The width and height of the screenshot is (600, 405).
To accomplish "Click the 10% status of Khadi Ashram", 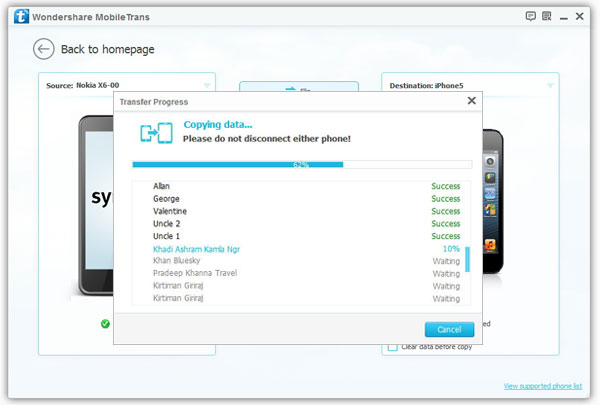I will click(451, 249).
